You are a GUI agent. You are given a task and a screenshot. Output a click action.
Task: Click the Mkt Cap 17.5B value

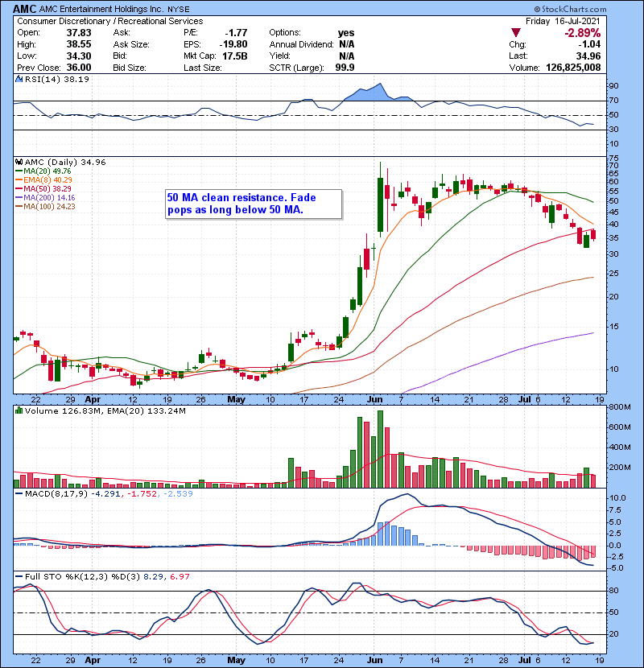235,56
